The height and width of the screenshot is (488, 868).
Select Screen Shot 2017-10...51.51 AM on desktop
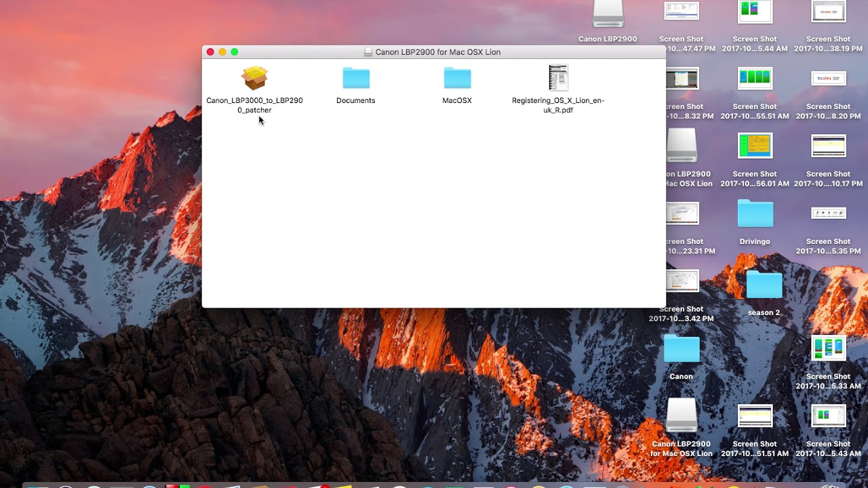[x=755, y=415]
